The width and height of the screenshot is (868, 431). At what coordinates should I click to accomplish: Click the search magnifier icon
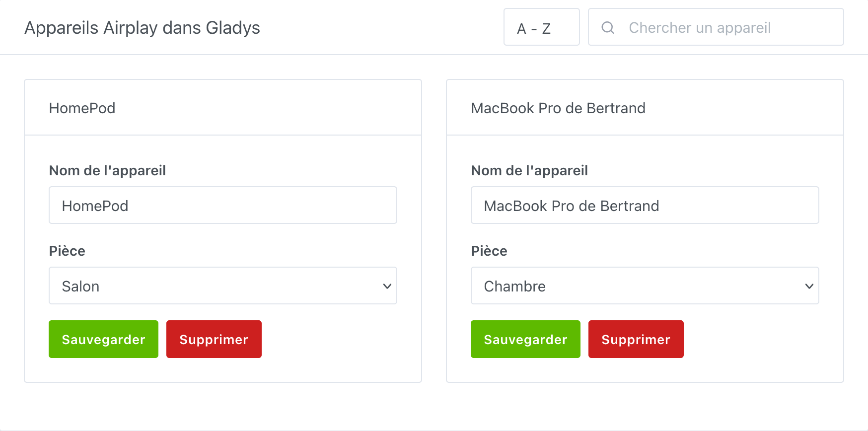(607, 28)
